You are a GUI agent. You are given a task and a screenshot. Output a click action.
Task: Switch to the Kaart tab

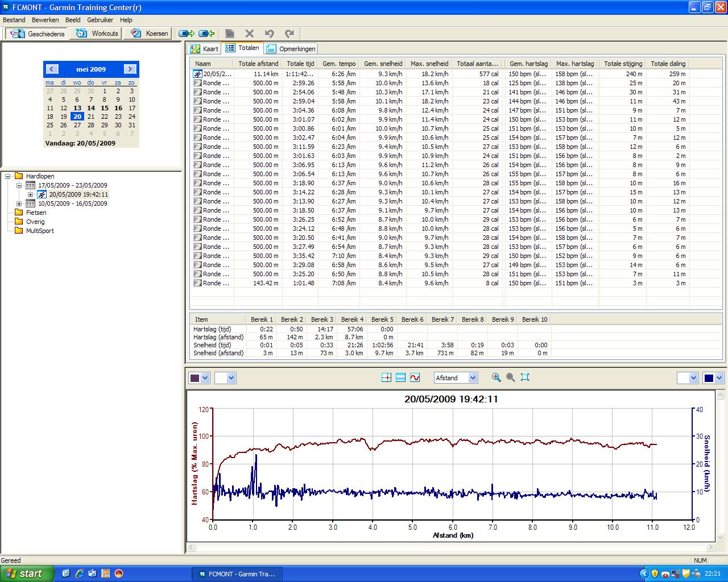pyautogui.click(x=205, y=49)
